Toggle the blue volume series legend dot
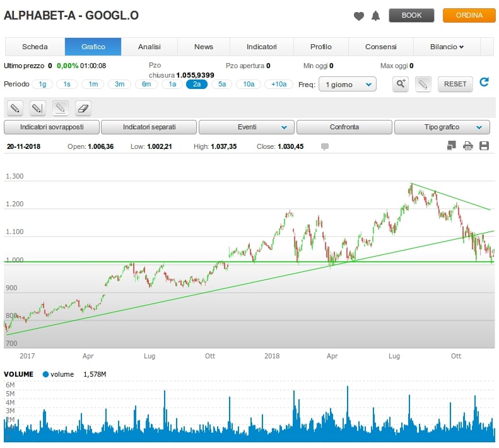 [45, 374]
